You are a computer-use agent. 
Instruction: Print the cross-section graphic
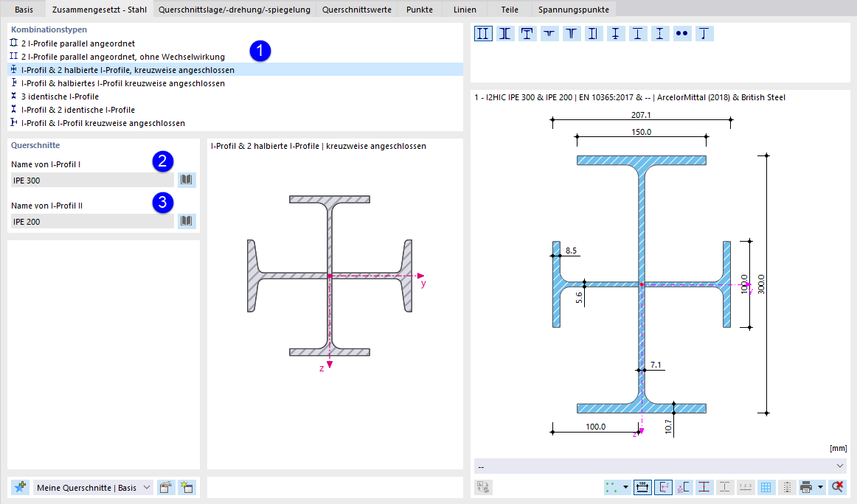point(805,487)
